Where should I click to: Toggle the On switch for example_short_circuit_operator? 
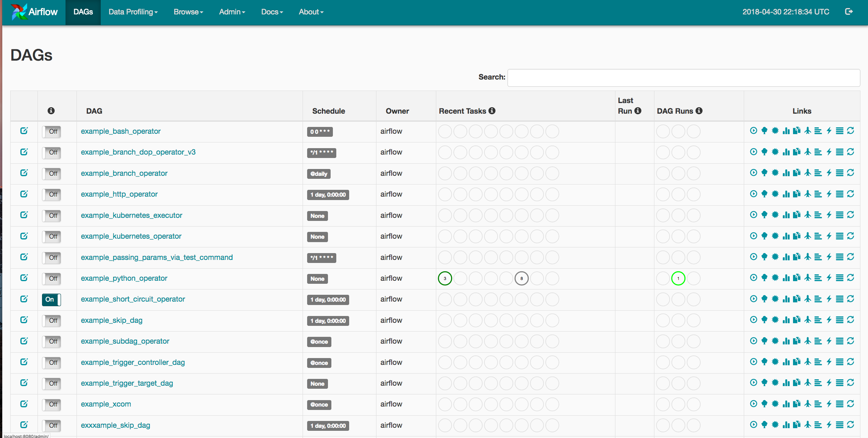point(52,299)
